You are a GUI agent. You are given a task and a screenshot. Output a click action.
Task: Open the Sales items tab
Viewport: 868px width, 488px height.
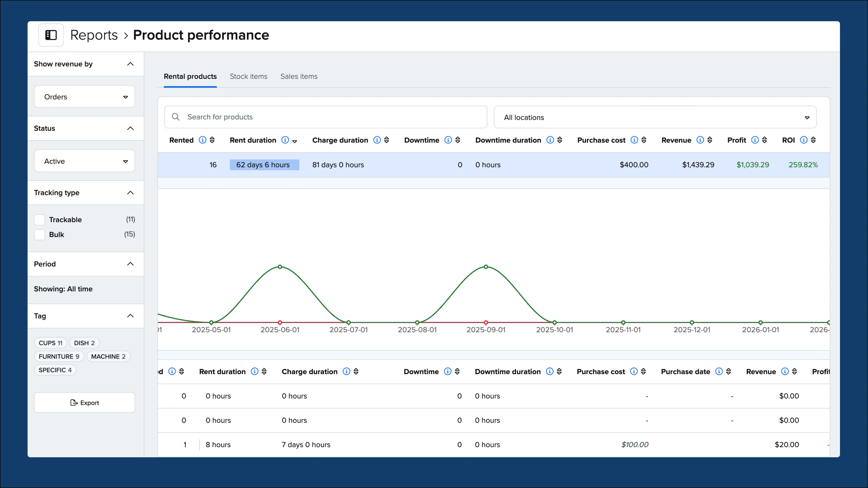299,76
